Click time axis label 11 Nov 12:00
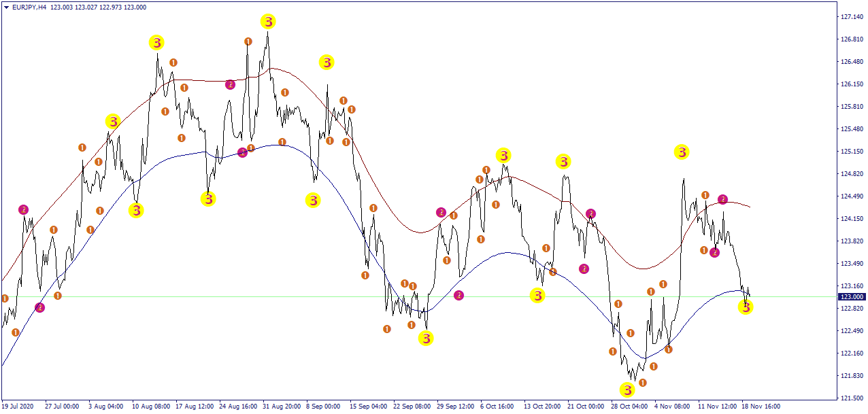This screenshot has width=868, height=414. point(717,407)
